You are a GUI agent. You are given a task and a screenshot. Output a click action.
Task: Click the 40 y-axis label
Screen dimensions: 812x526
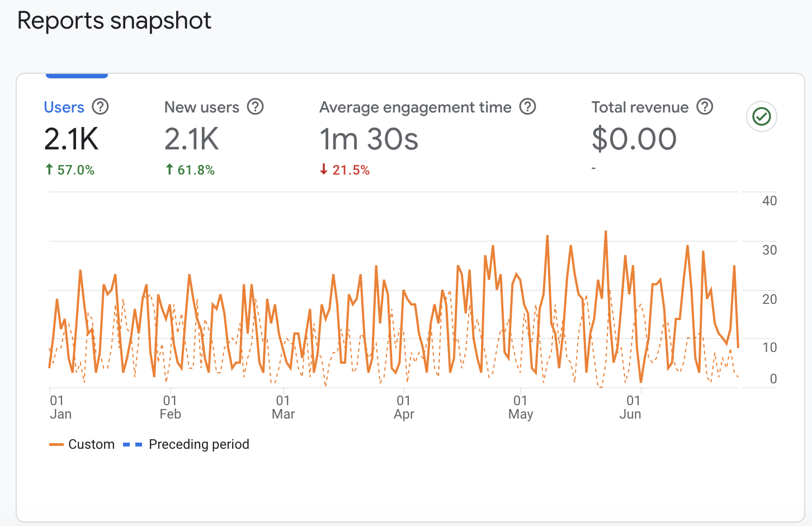(769, 201)
